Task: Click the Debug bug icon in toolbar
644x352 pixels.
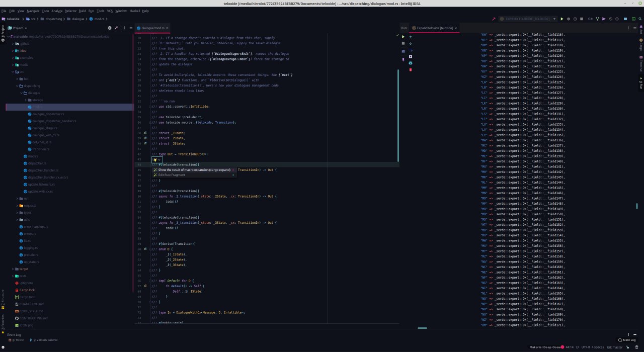Action: coord(569,19)
